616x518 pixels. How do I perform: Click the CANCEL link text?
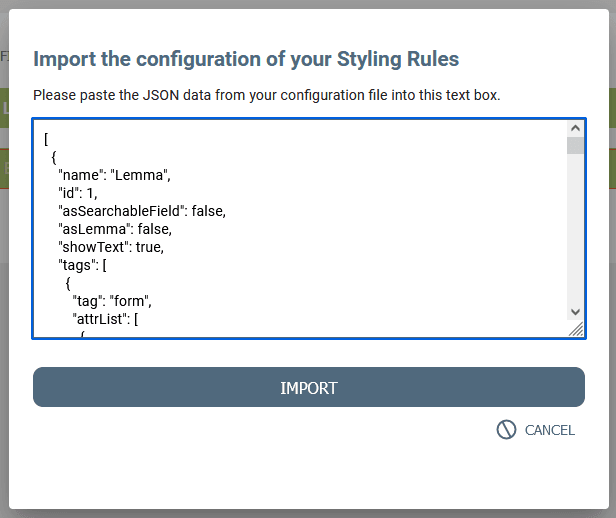549,431
